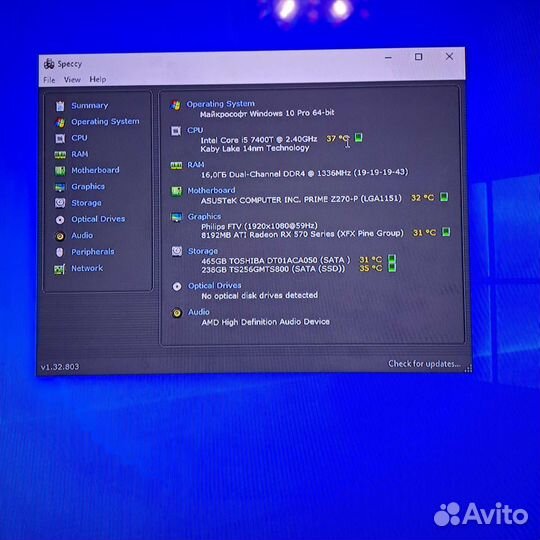Screen dimensions: 540x540
Task: Open the RAM section in sidebar
Action: (x=80, y=154)
